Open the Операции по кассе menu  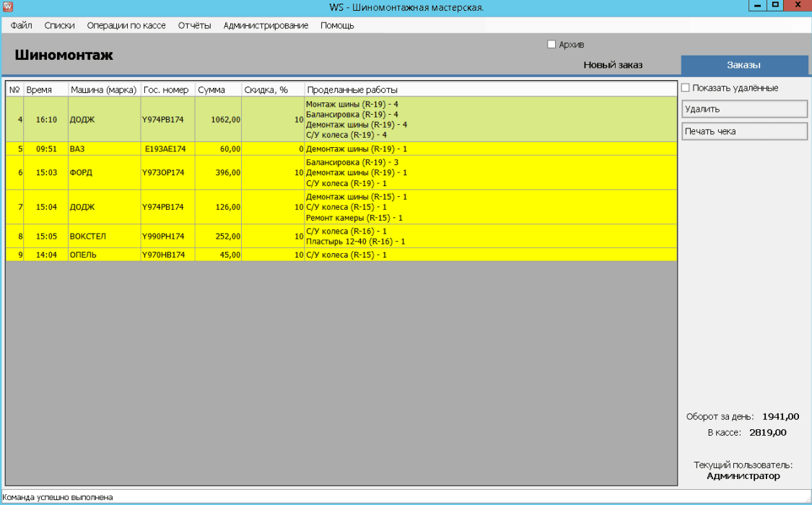(x=126, y=25)
